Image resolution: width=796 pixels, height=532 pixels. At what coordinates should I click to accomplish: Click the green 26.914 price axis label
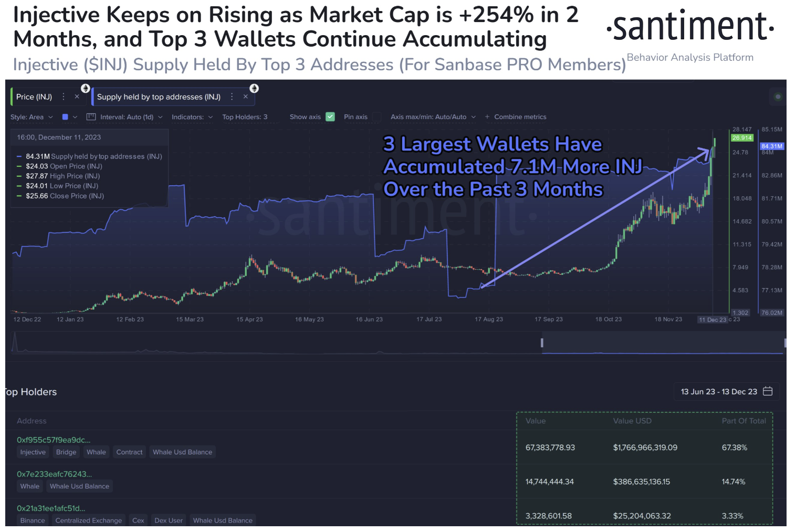(x=742, y=138)
